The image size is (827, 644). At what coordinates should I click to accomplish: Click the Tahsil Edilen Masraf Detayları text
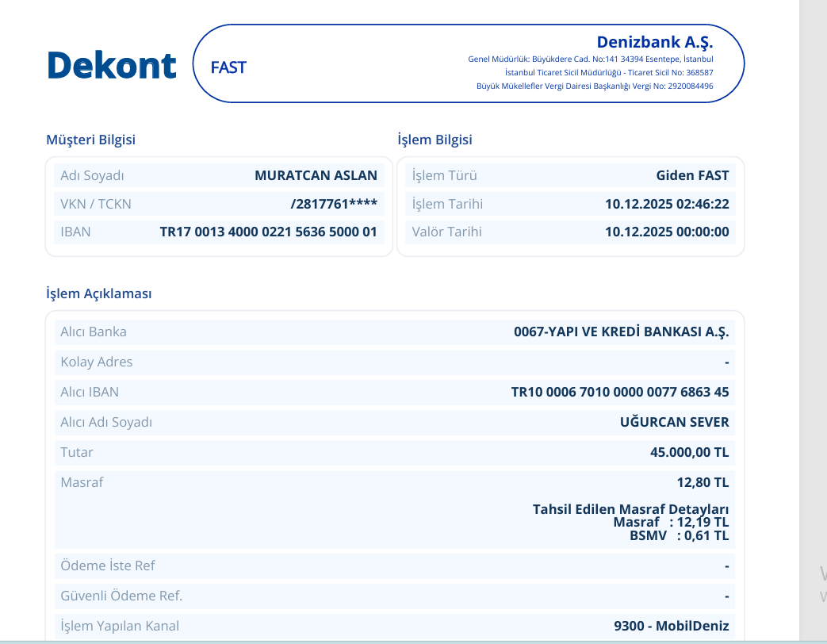click(631, 509)
